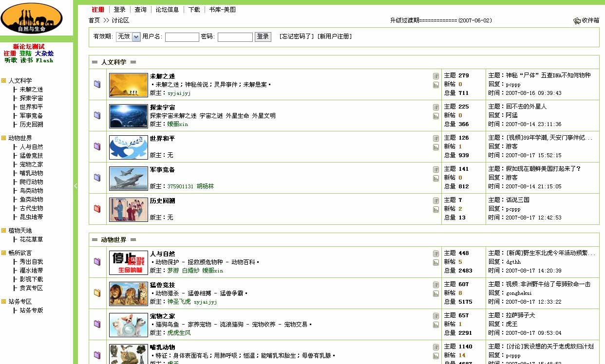This screenshot has height=364, width=605.
Task: Collapse the 动物世界 section header in main list
Action: click(x=114, y=240)
